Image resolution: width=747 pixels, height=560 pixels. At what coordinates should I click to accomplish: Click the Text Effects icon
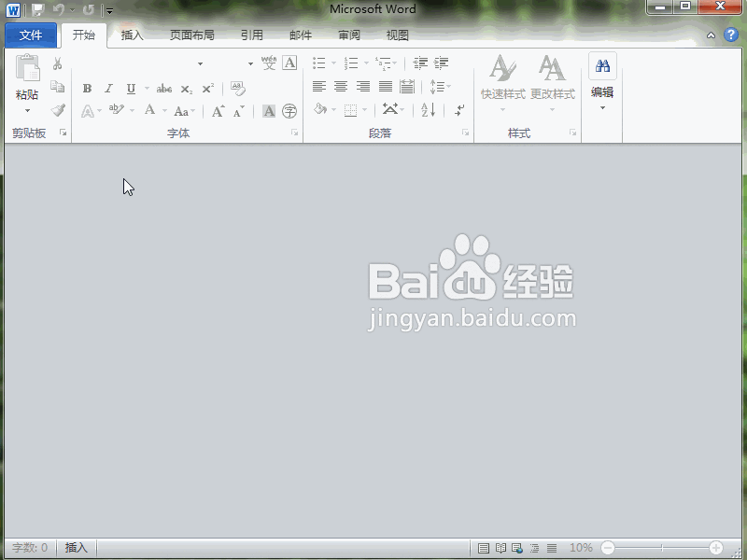click(87, 111)
